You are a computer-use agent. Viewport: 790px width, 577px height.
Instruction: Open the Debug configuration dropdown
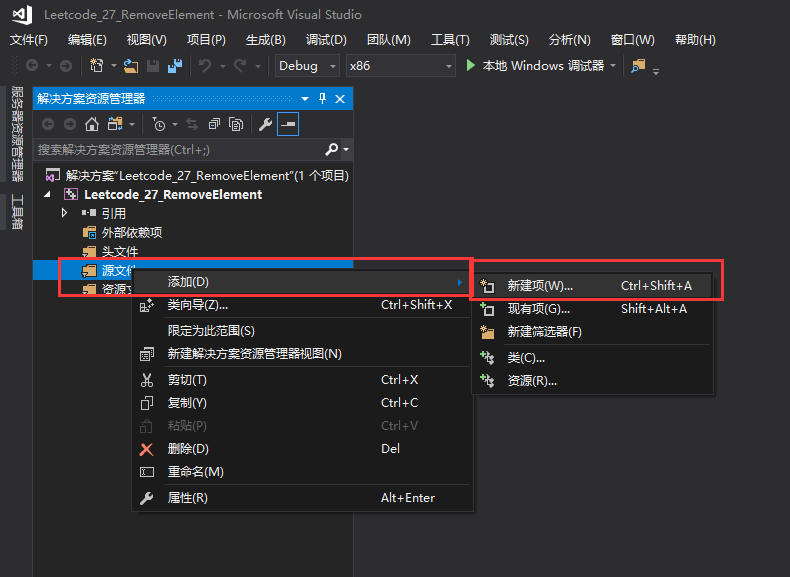coord(307,66)
